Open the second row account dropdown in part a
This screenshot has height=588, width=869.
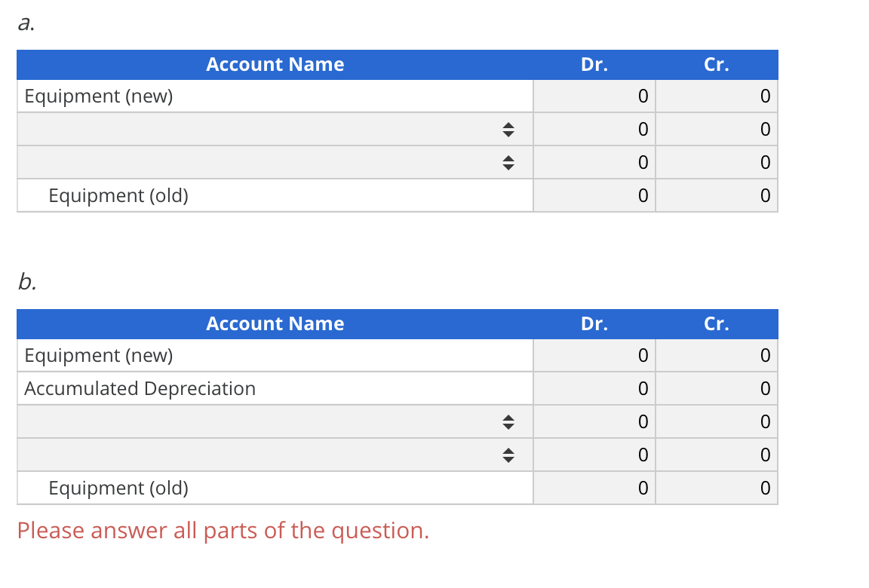coord(509,129)
